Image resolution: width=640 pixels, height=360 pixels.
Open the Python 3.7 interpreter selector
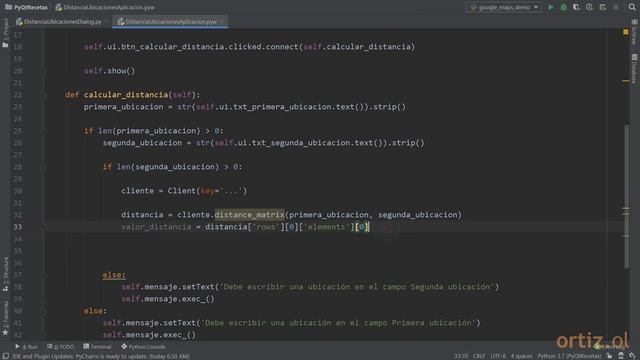[x=569, y=356]
